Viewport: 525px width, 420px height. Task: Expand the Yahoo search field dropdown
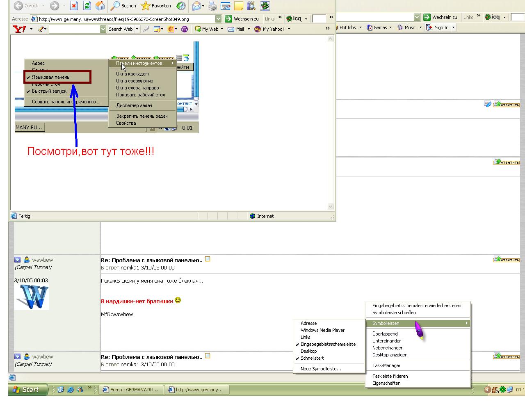tap(103, 29)
